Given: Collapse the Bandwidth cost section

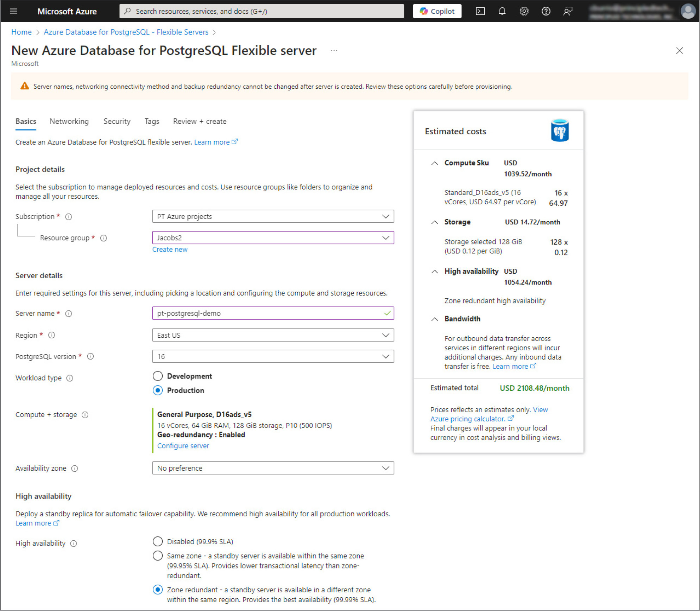Looking at the screenshot, I should pyautogui.click(x=435, y=319).
